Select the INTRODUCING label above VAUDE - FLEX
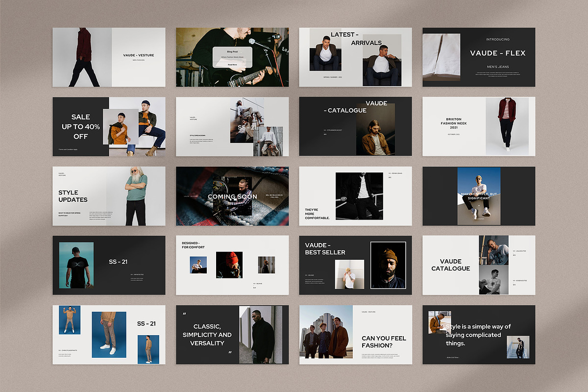Viewport: 588px width, 392px height. tap(498, 39)
